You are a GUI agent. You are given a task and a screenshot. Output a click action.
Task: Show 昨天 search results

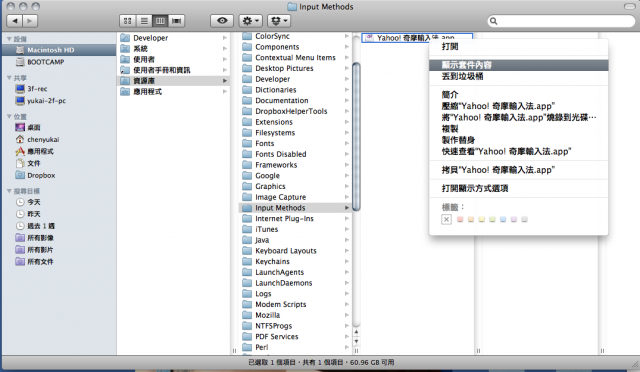pyautogui.click(x=59, y=214)
